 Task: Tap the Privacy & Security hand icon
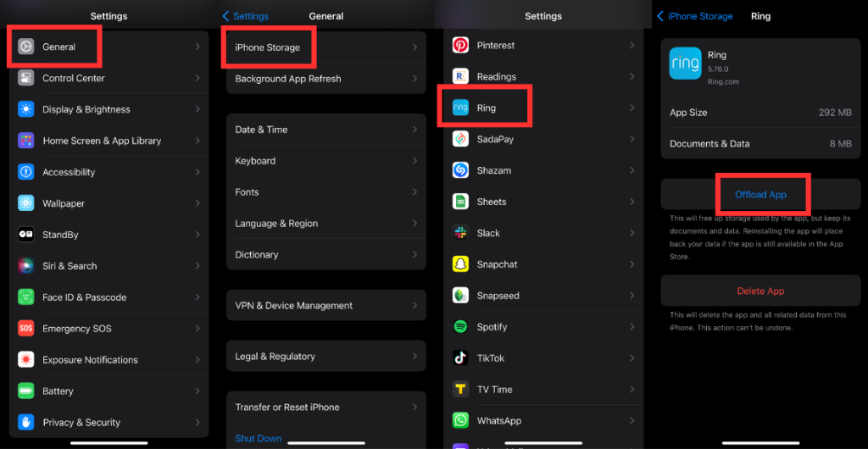(x=26, y=423)
